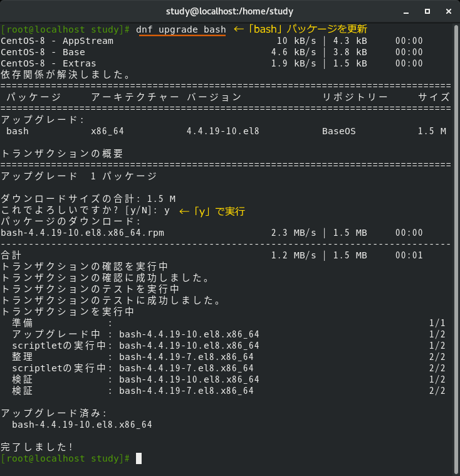The image size is (460, 476).
Task: Minimize the terminal window
Action: (406, 11)
